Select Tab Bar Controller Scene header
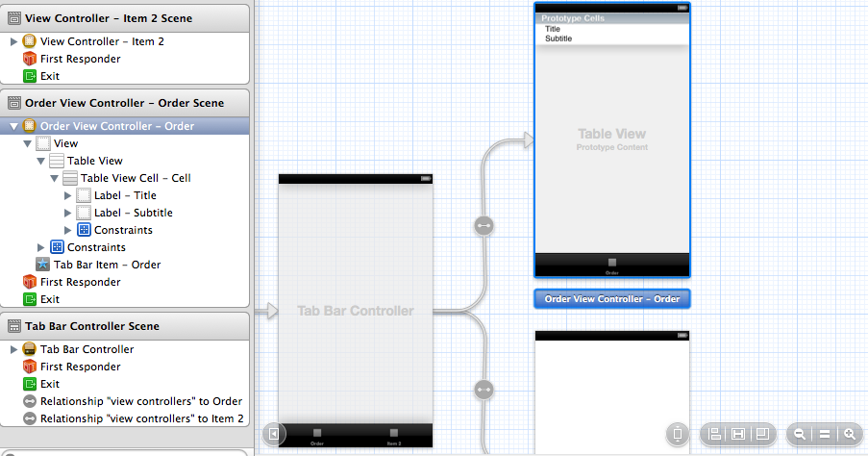 pyautogui.click(x=125, y=326)
